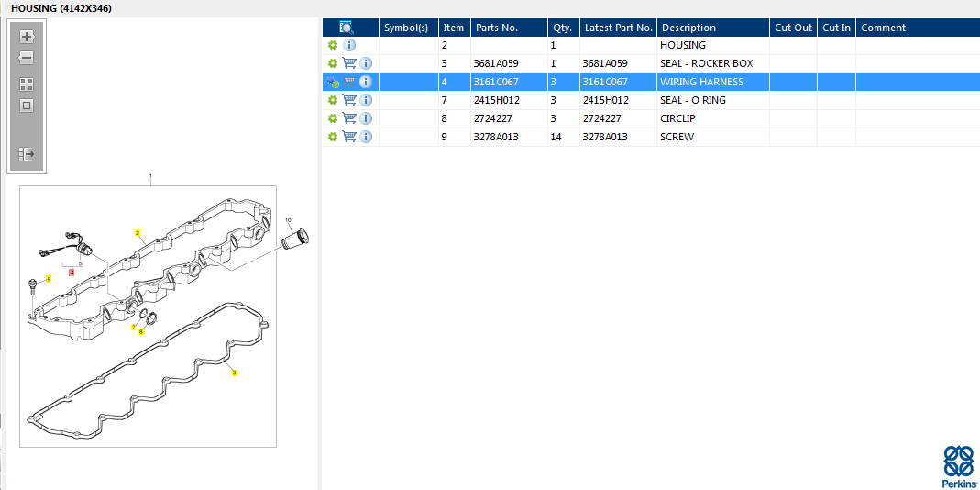
Task: Select yellow callout 3 on diagram
Action: pos(235,373)
